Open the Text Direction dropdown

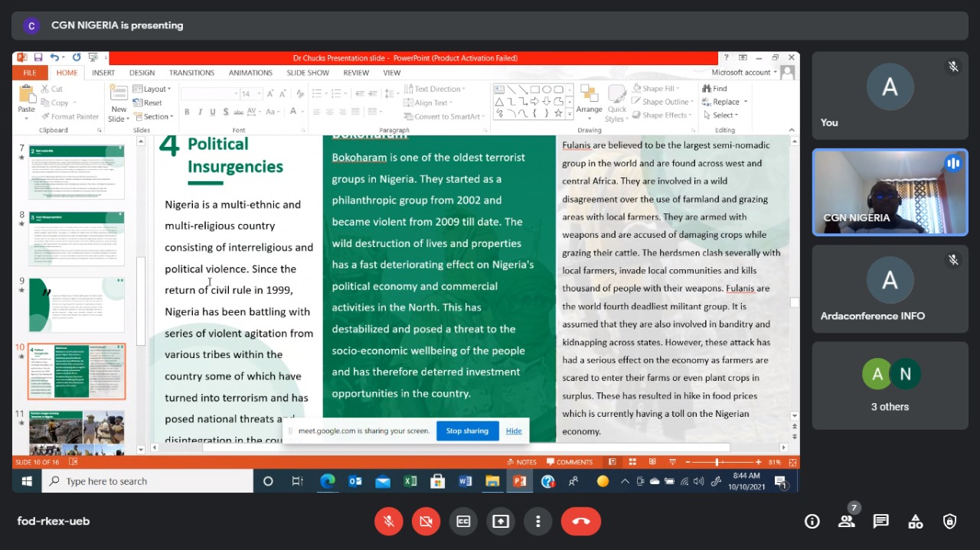pyautogui.click(x=434, y=89)
